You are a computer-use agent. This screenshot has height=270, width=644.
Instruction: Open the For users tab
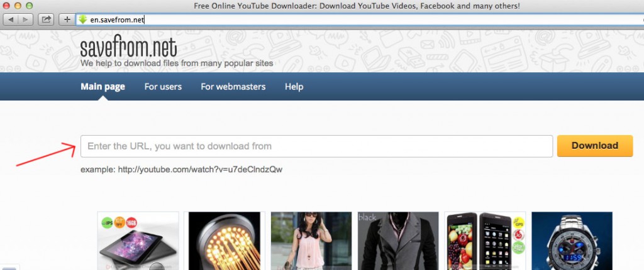pos(163,87)
